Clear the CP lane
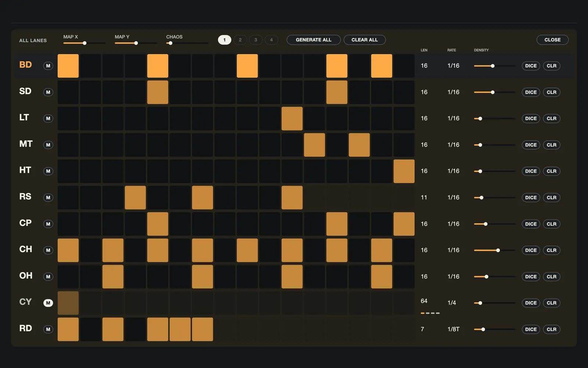 coord(552,224)
